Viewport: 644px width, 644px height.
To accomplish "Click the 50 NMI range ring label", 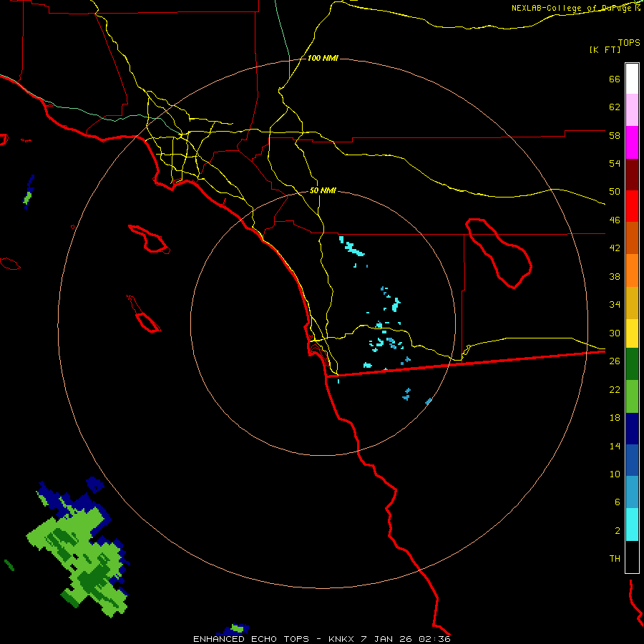I will tap(323, 190).
